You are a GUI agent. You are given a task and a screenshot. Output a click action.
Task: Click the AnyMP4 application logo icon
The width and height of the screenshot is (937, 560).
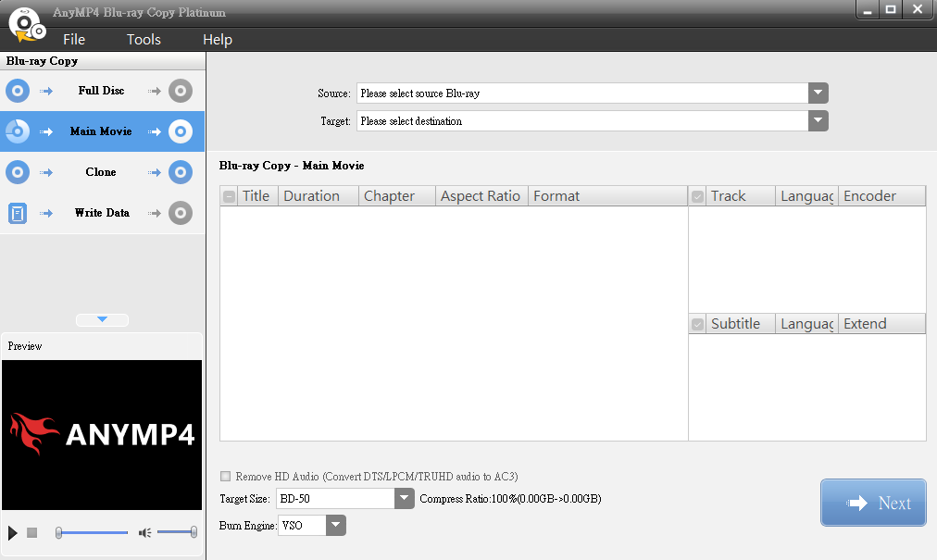pos(28,25)
